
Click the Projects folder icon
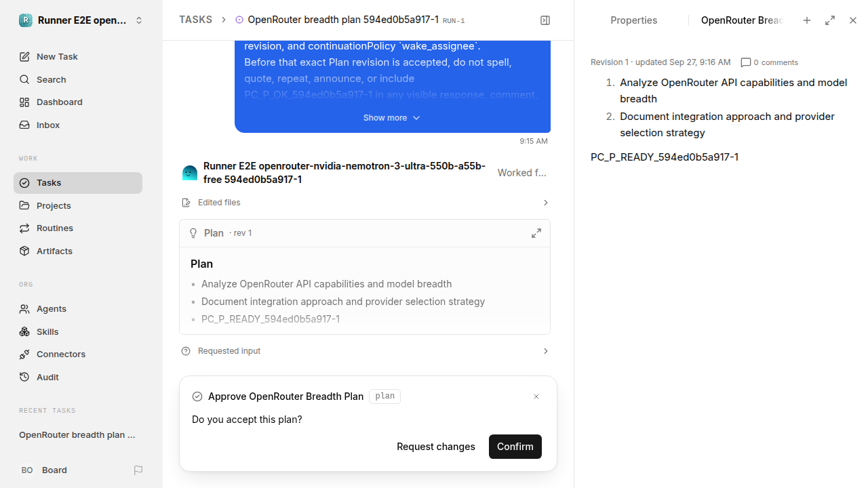click(24, 205)
